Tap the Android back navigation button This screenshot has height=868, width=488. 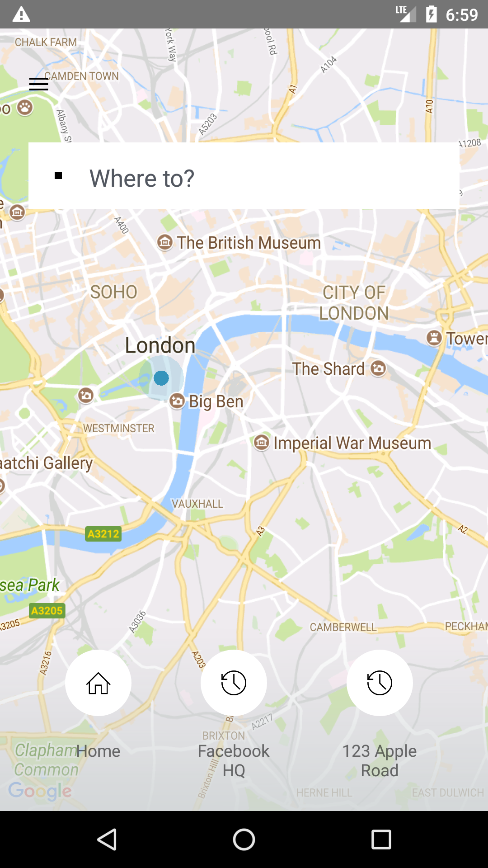tap(108, 840)
